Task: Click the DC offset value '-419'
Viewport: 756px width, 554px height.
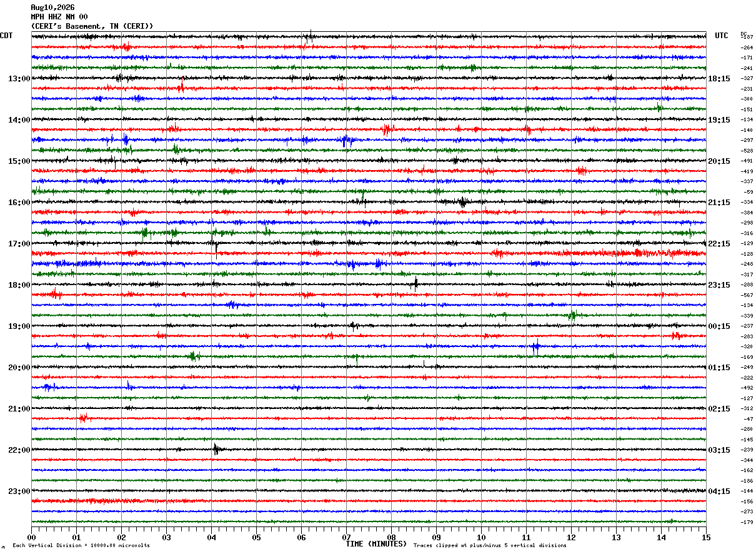Action: coord(747,171)
